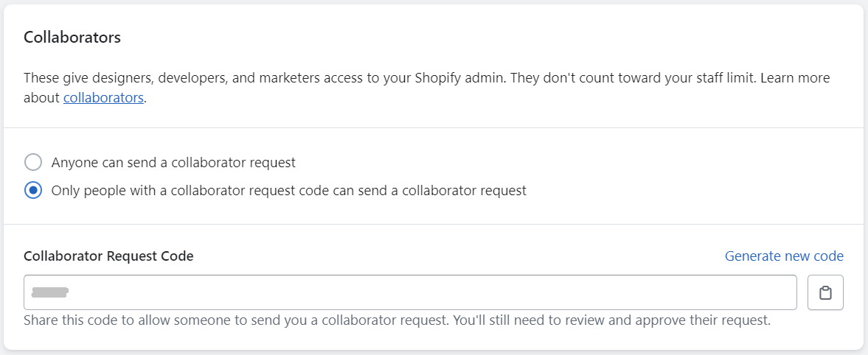Copy the collaborator request code via clipboard icon
This screenshot has height=355, width=868.
(x=825, y=293)
